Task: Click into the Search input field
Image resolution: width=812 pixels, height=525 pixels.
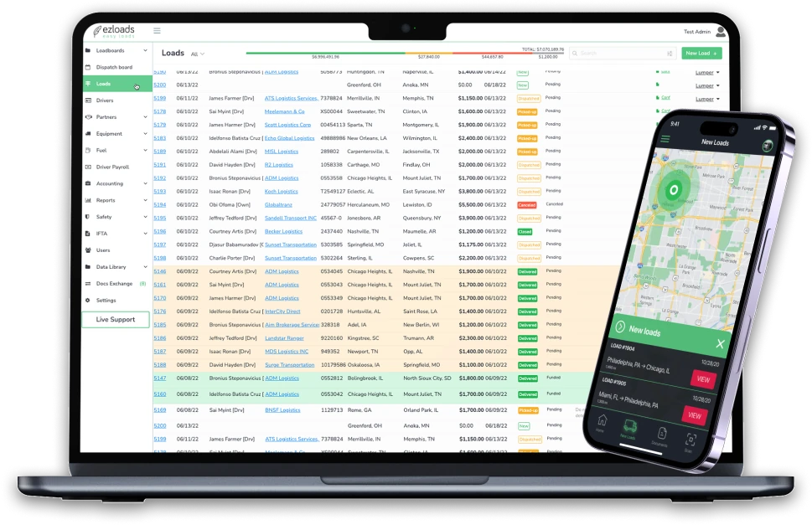Action: click(x=622, y=54)
